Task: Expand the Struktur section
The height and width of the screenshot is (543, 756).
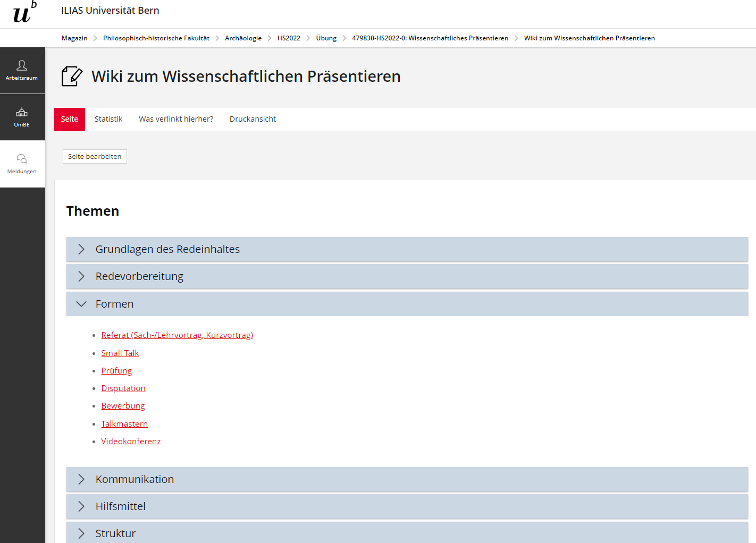Action: tap(407, 533)
